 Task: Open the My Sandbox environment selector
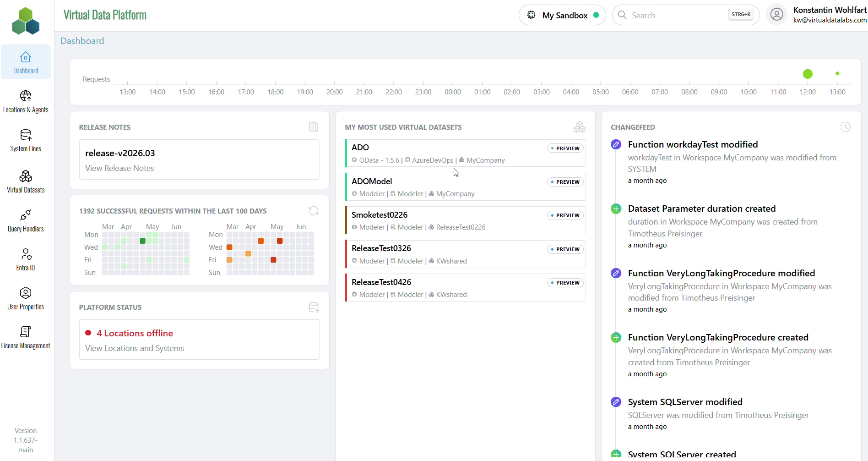click(562, 15)
